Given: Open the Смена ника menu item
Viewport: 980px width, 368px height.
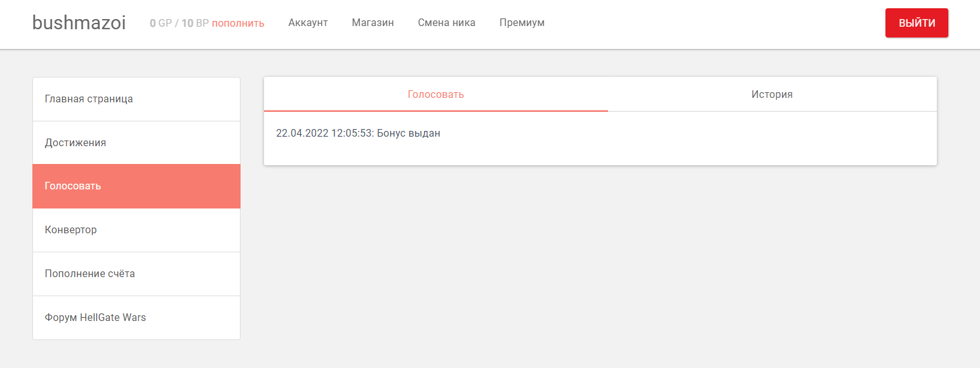Looking at the screenshot, I should [446, 23].
